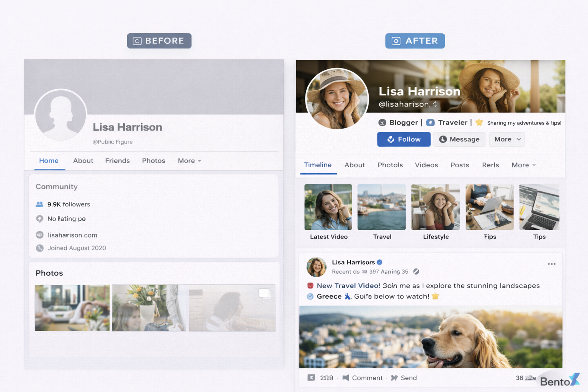This screenshot has width=588, height=392.
Task: Switch to the Videos tab
Action: tap(426, 165)
